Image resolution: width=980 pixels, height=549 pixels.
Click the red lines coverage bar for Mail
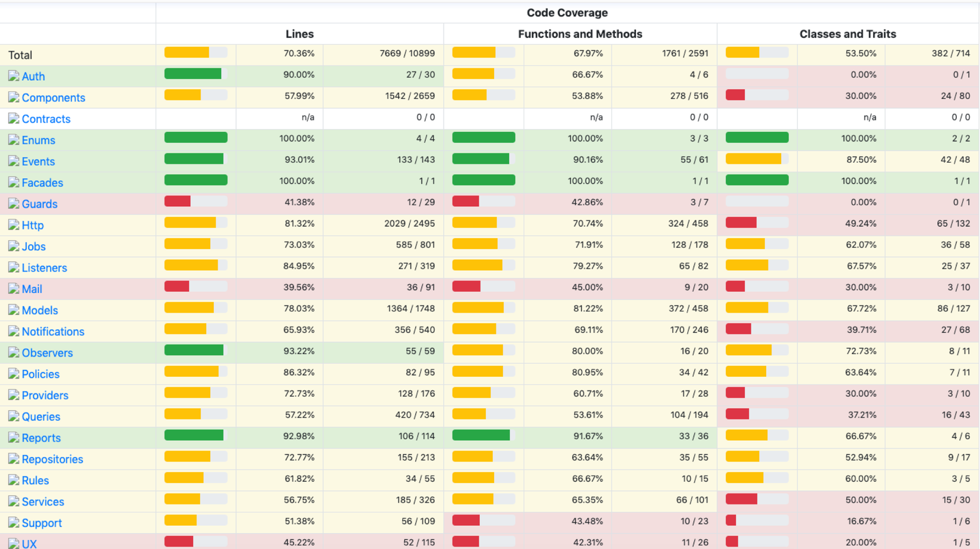point(195,287)
